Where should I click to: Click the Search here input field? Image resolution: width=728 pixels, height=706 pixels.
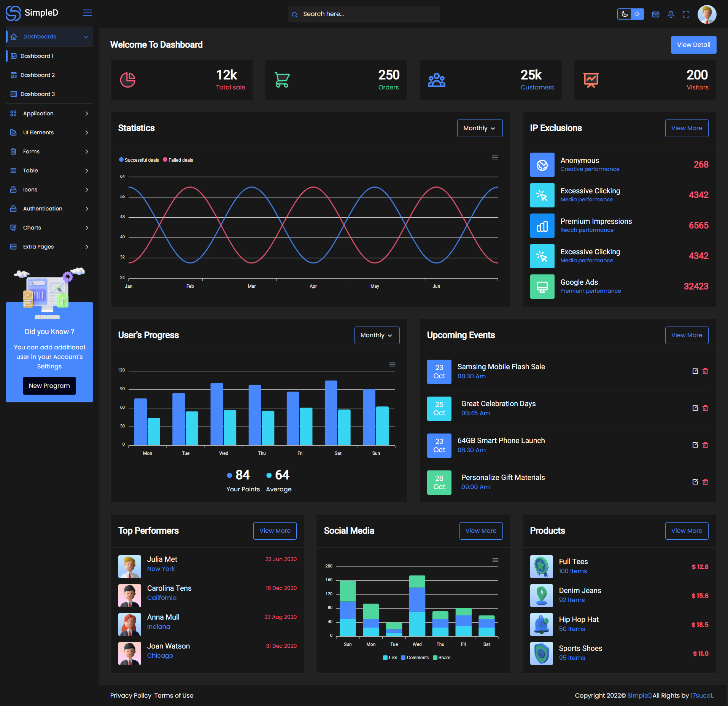[364, 14]
